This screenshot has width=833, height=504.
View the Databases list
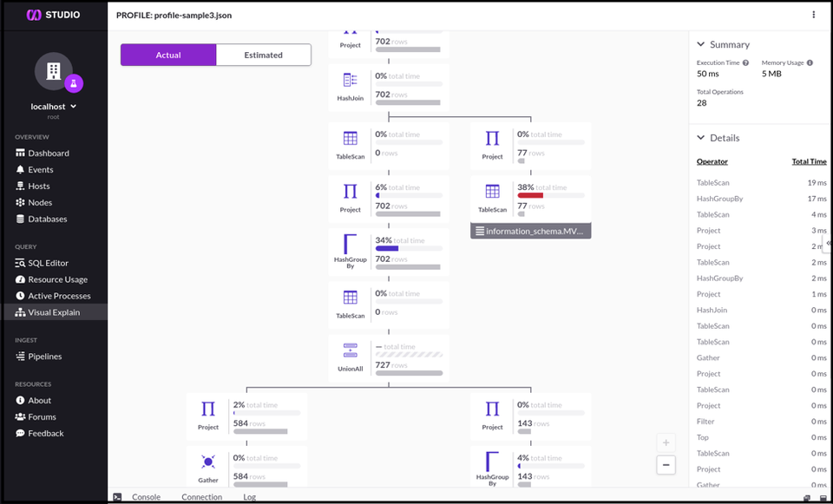pos(51,219)
